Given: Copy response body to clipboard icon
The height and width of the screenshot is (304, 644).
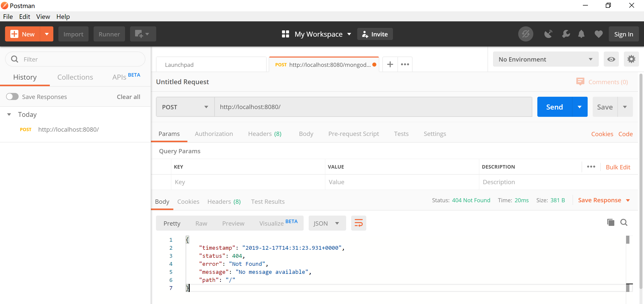Looking at the screenshot, I should pos(611,222).
